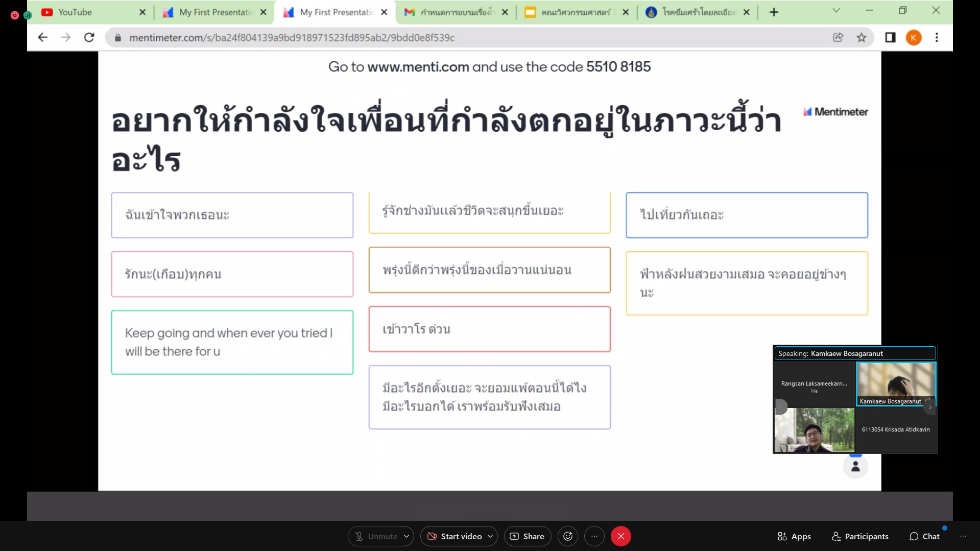
Task: Click the browser reload icon
Action: (x=89, y=37)
